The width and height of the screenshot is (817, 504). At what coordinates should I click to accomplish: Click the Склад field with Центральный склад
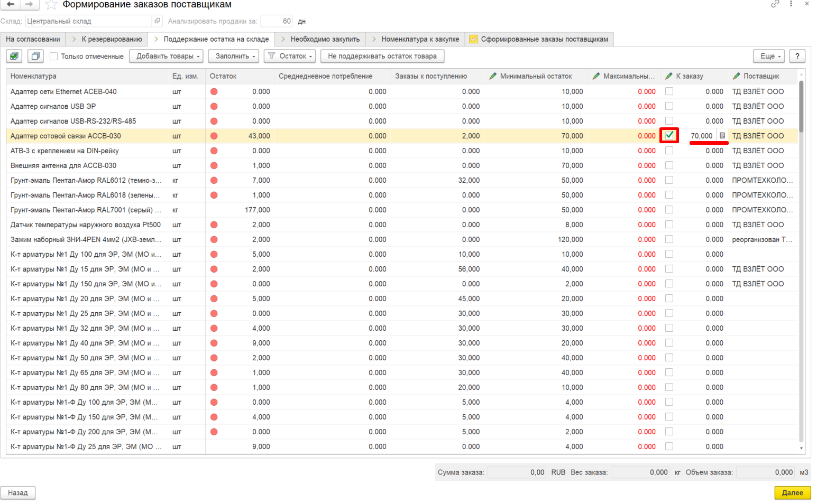coord(89,21)
